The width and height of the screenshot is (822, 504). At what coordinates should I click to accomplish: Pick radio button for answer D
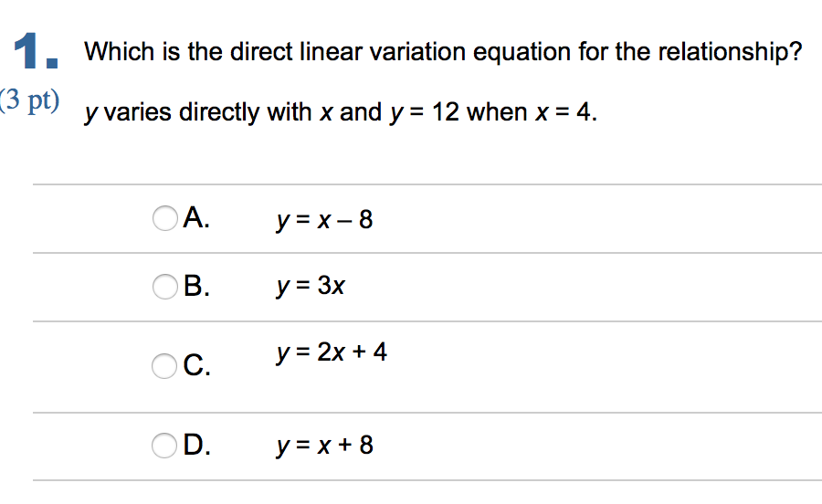[164, 446]
